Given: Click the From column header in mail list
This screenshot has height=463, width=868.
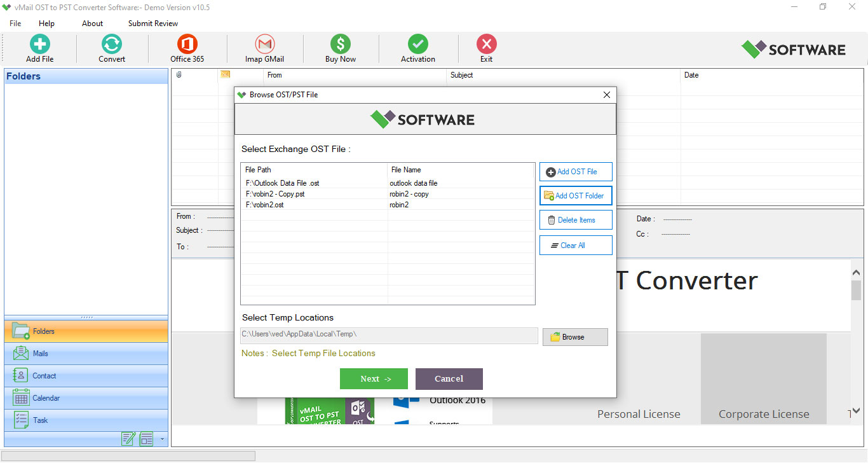Looking at the screenshot, I should click(x=355, y=75).
